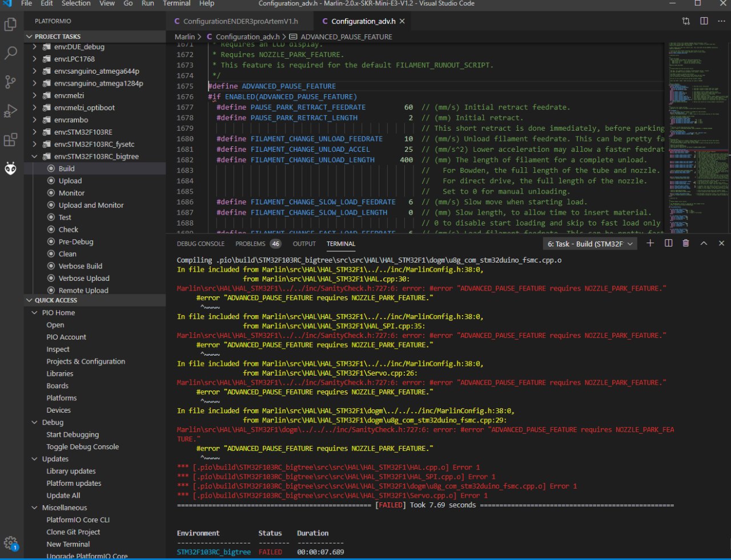The height and width of the screenshot is (560, 731).
Task: Run the Check task
Action: click(68, 229)
